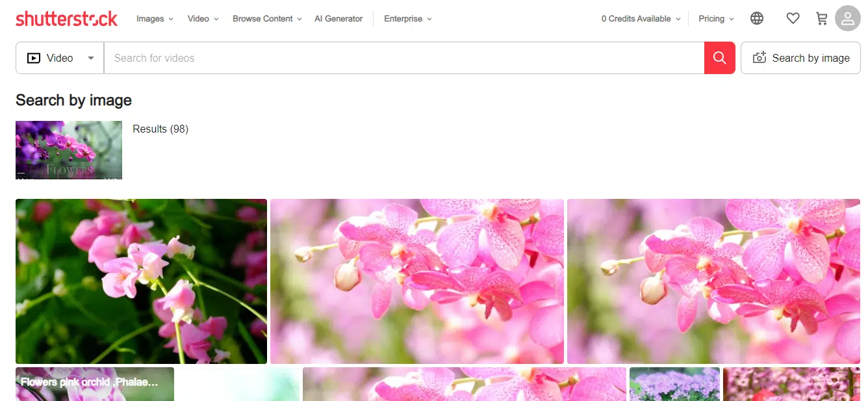Expand the Pricing dropdown
Screen dimensions: 868x401
pyautogui.click(x=716, y=19)
